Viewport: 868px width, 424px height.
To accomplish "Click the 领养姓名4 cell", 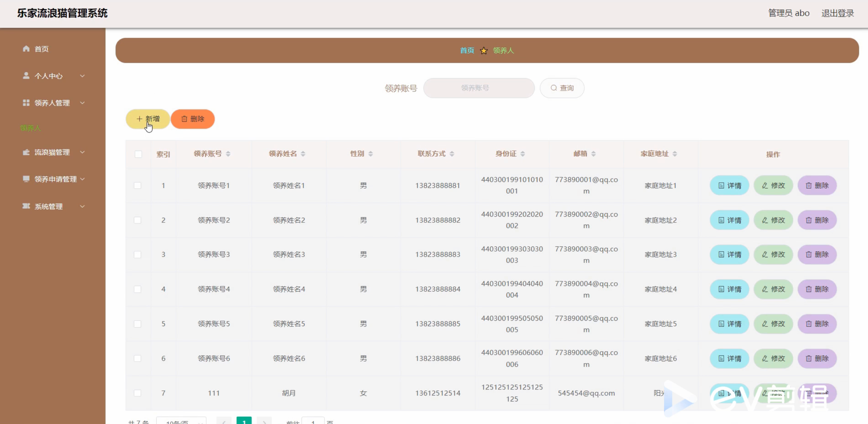I will pos(288,289).
